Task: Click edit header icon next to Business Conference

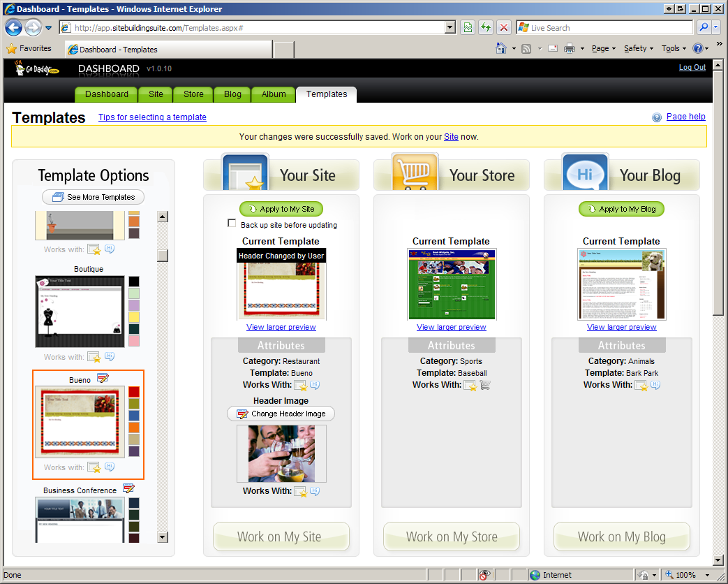Action: tap(128, 488)
